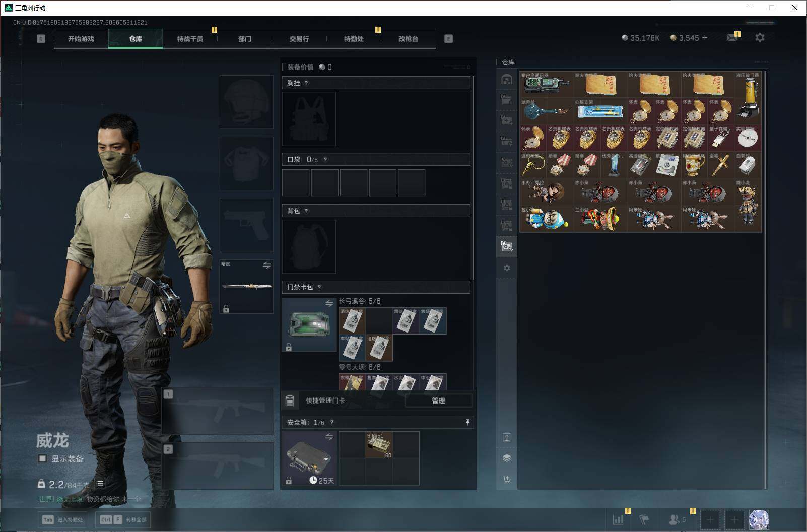Toggle the lock on keycard case
The image size is (807, 532).
click(x=289, y=347)
